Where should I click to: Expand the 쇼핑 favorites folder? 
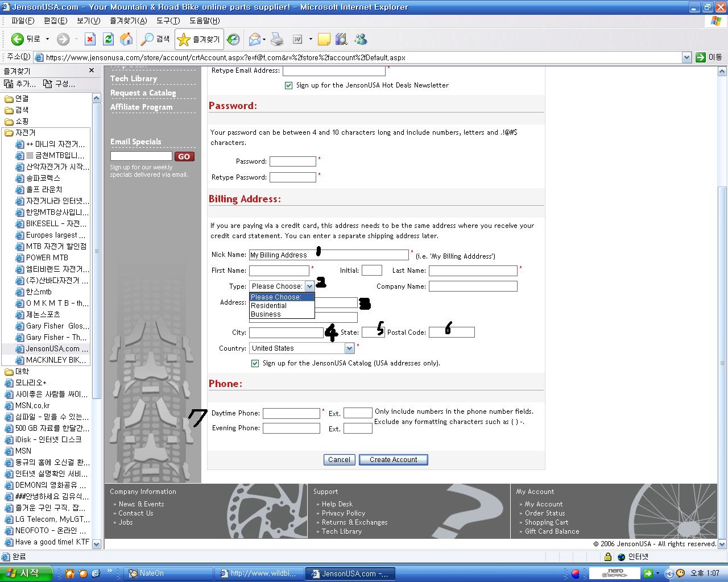point(16,121)
